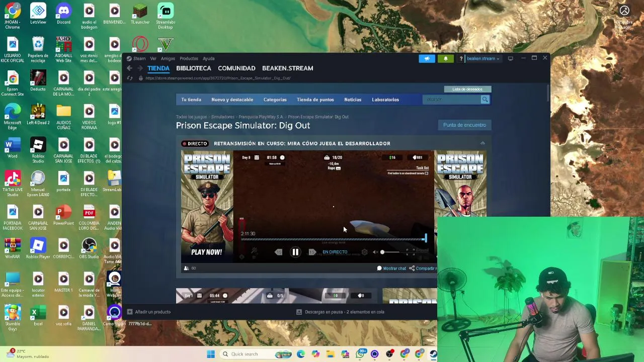Image resolution: width=644 pixels, height=362 pixels.
Task: Open Steam notifications bell
Action: point(445,59)
